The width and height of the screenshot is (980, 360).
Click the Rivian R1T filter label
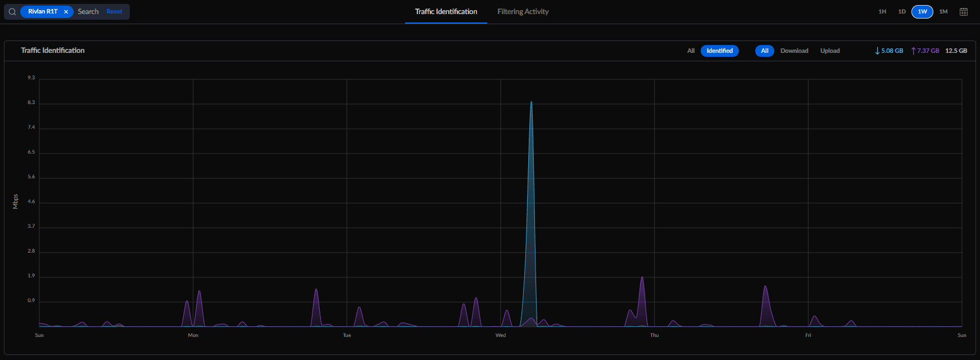tap(43, 12)
